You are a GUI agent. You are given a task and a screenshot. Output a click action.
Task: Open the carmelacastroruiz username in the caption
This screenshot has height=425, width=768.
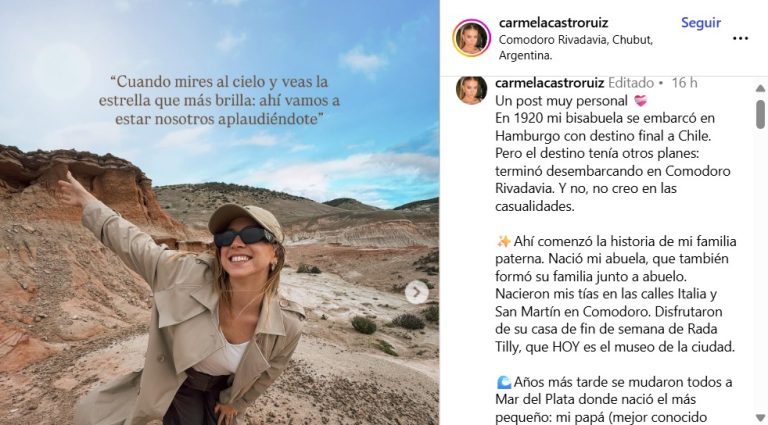[550, 83]
